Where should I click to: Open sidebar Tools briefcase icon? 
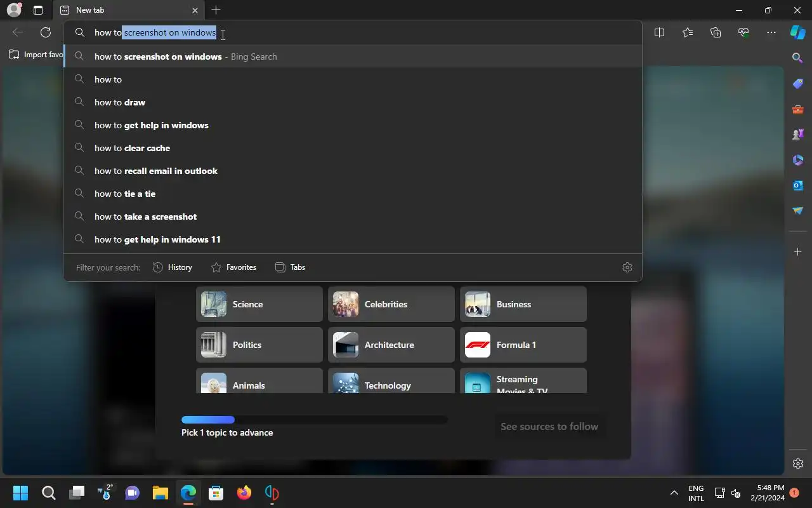(798, 109)
